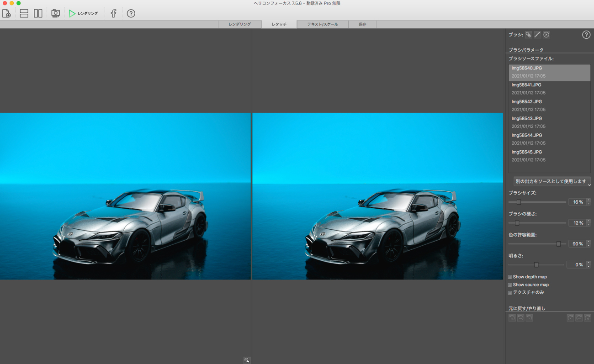Click the circled X brush icon
Image resolution: width=594 pixels, height=364 pixels.
point(546,35)
